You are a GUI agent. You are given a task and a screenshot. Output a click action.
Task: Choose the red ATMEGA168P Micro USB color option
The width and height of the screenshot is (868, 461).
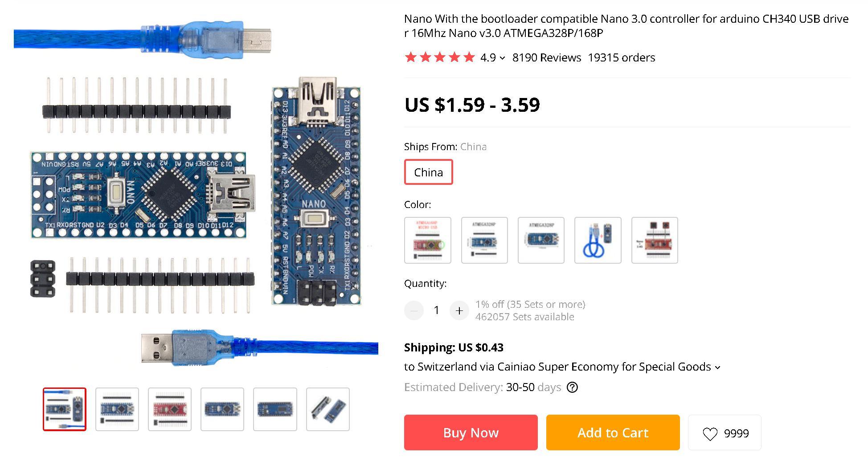(427, 240)
